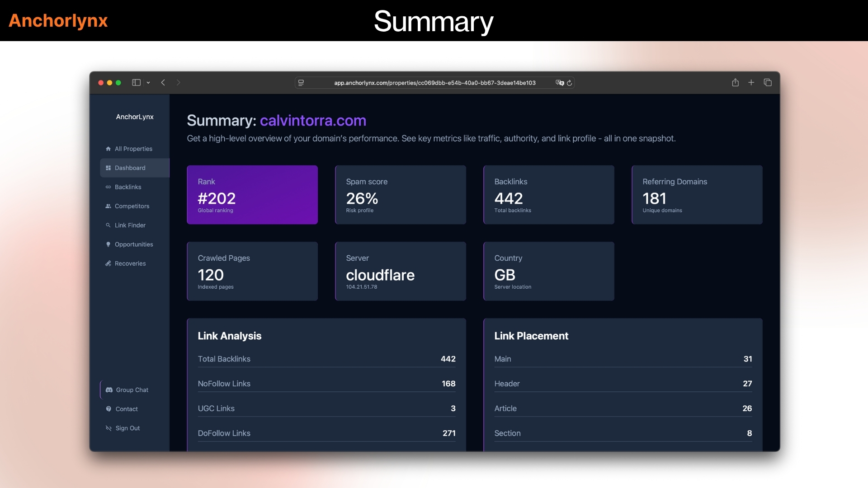The image size is (868, 488).
Task: Open Competitors via the people icon
Action: coord(108,206)
